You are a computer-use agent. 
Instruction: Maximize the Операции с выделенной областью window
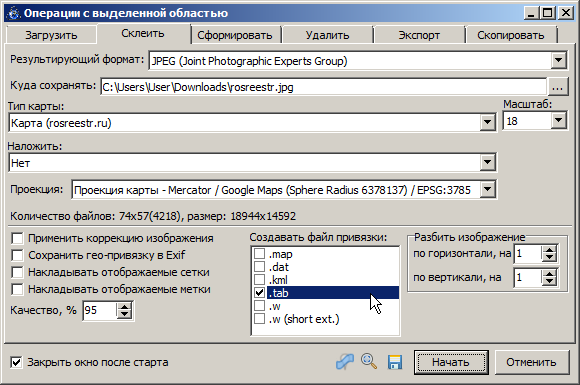547,13
